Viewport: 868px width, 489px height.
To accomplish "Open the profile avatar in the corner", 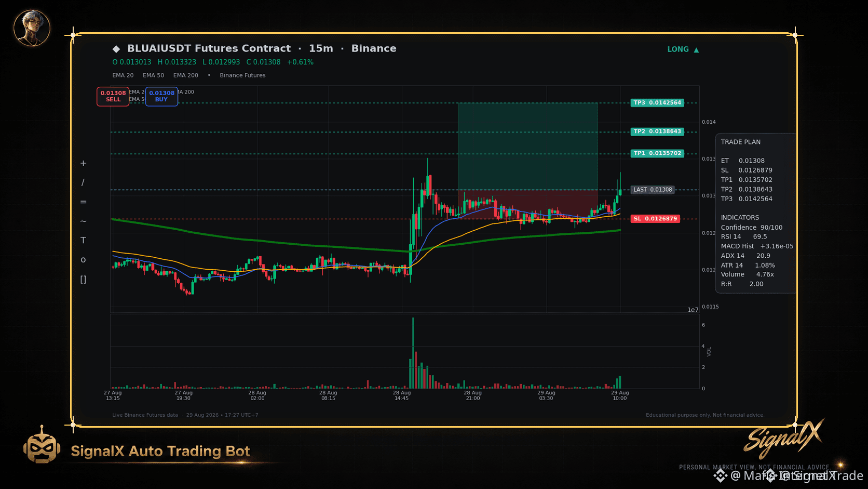I will click(32, 28).
